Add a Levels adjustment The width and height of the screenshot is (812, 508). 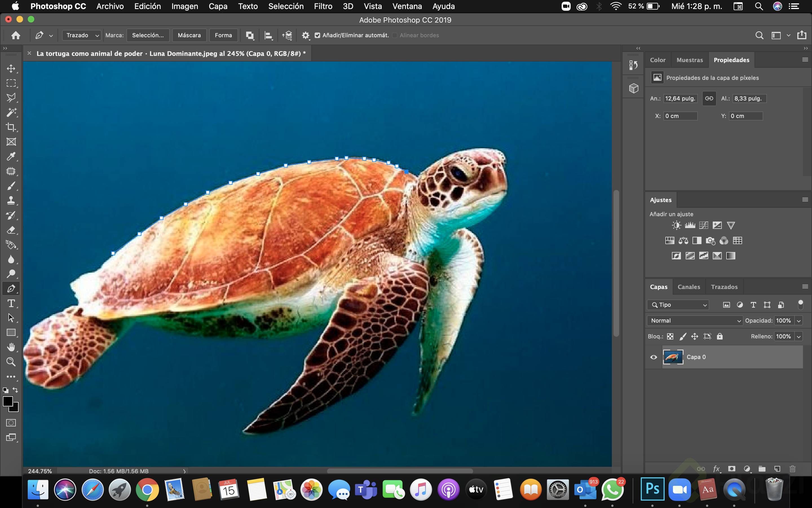pos(690,225)
